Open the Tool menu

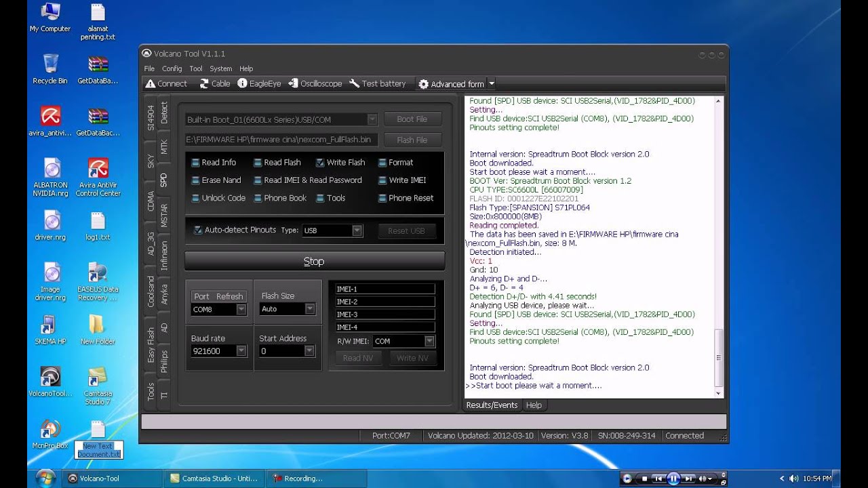(196, 68)
